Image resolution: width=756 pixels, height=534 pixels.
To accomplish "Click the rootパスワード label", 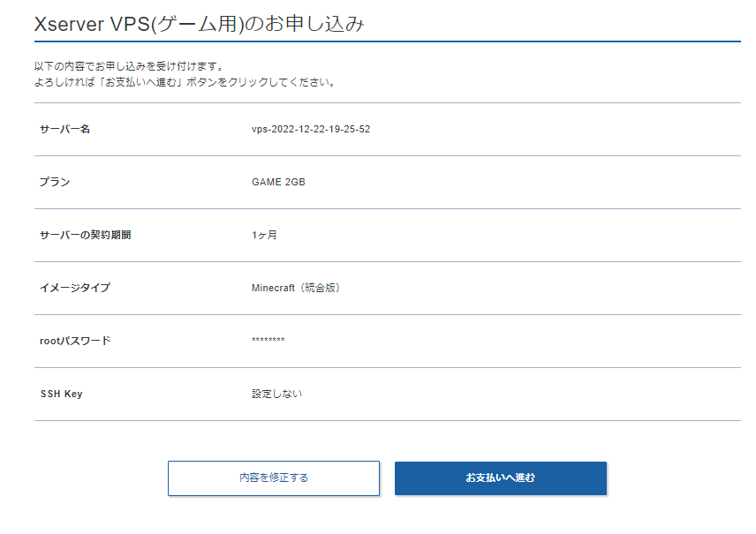I will (x=75, y=341).
